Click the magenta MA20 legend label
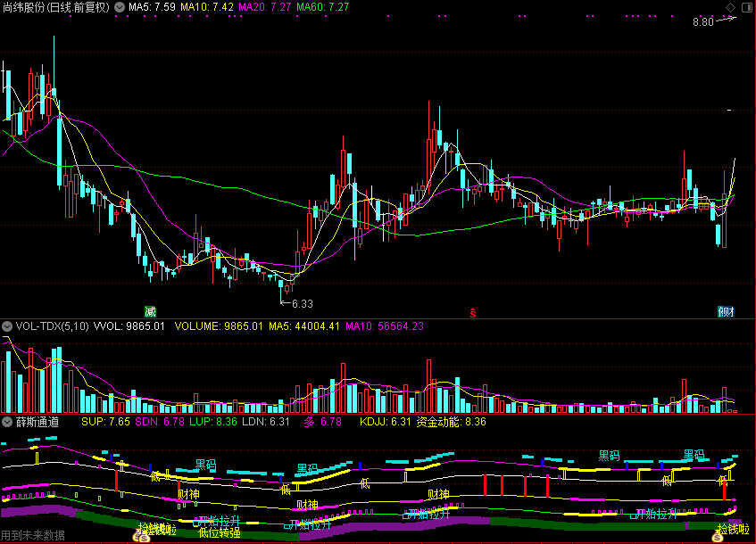 (x=265, y=7)
